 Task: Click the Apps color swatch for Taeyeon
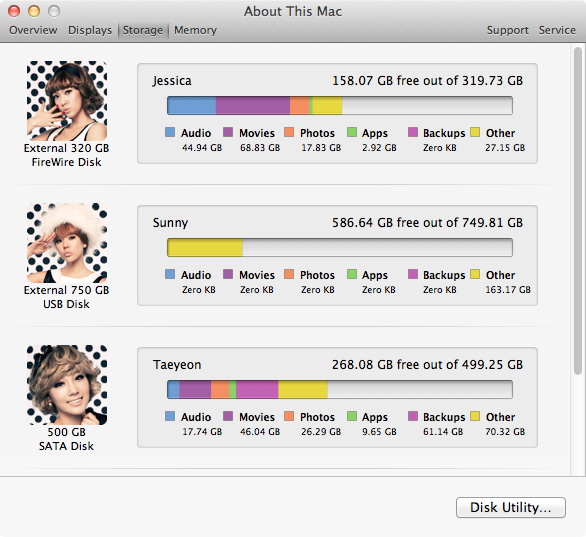[x=352, y=416]
